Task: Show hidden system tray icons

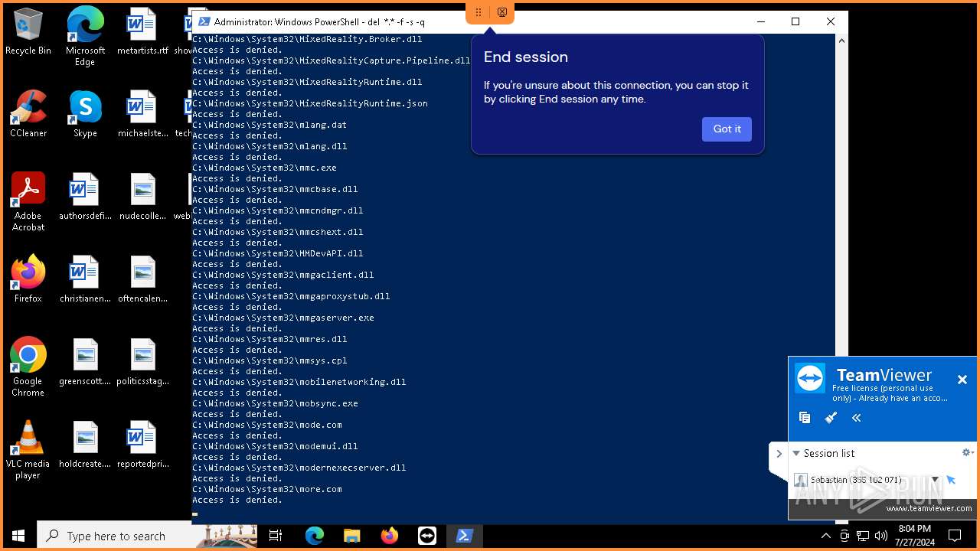Action: pos(825,536)
